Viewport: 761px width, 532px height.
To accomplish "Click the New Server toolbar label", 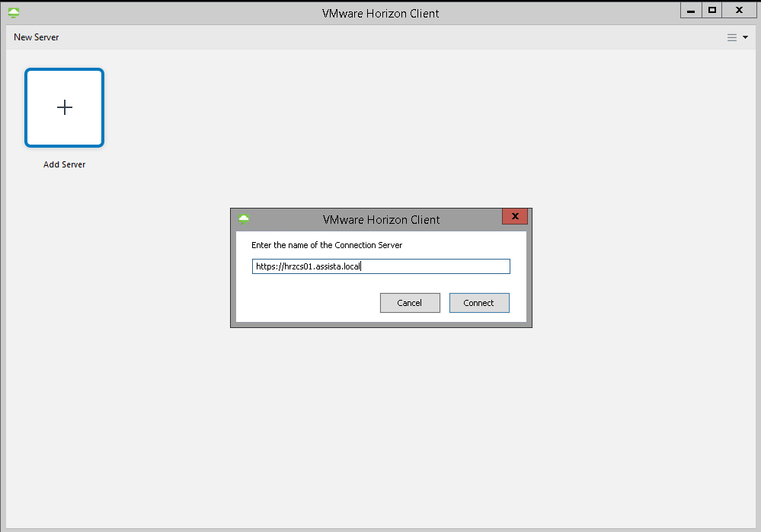I will tap(37, 37).
